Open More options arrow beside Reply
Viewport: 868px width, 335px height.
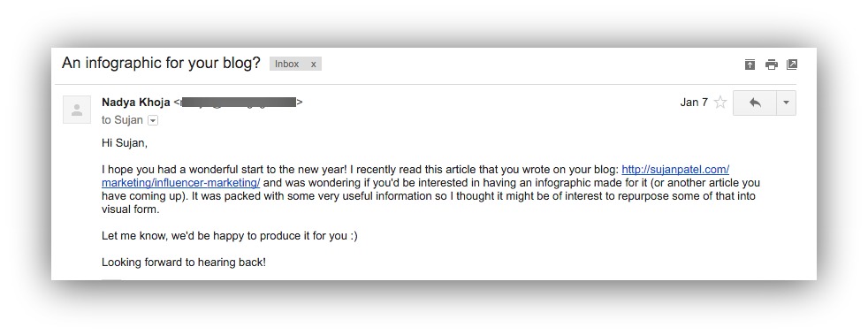tap(786, 103)
